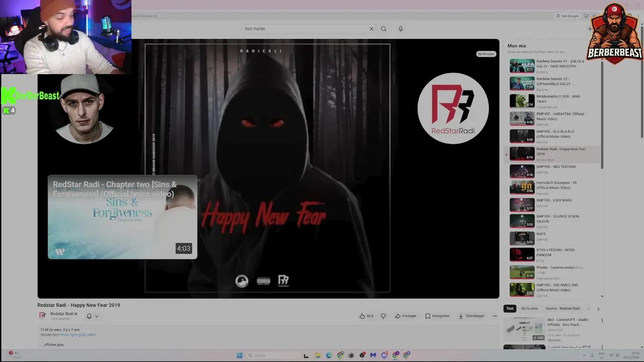Open the weather widget in the taskbar
Image resolution: width=644 pixels, height=362 pixels.
click(14, 355)
